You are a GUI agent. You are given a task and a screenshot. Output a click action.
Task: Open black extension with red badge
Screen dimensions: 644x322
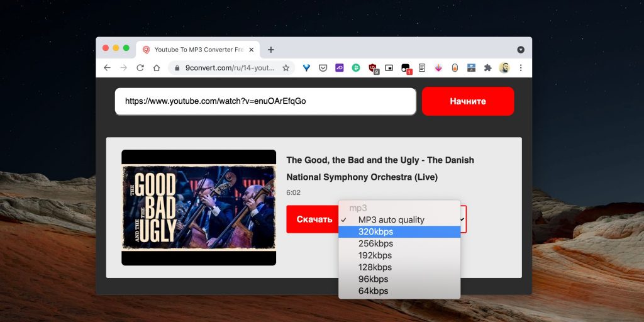[x=406, y=69]
